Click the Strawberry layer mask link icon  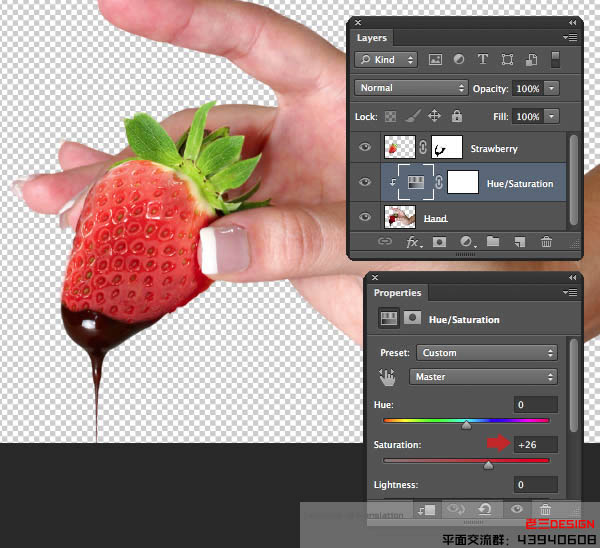[423, 147]
